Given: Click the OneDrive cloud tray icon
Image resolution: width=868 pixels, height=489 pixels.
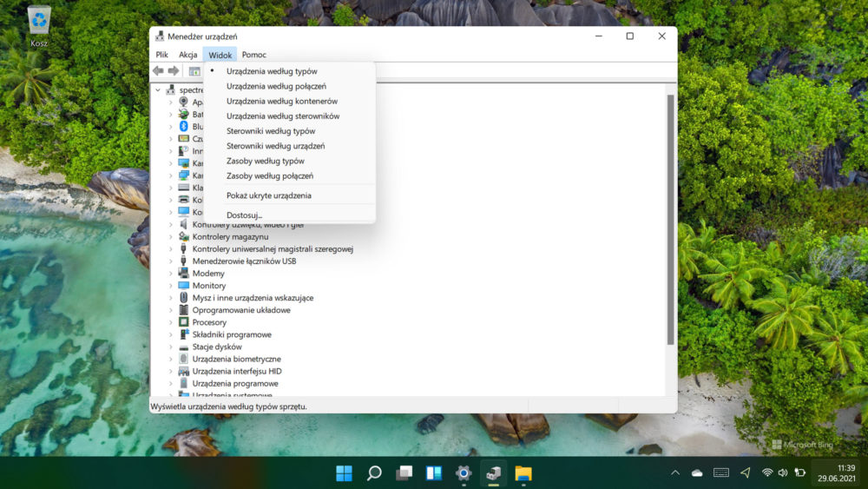Looking at the screenshot, I should (697, 472).
